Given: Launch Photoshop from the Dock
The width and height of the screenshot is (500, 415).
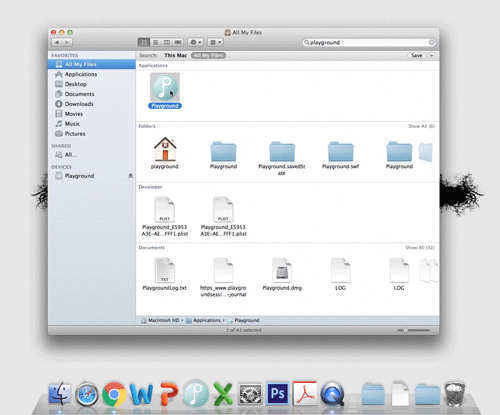Looking at the screenshot, I should pos(278,394).
